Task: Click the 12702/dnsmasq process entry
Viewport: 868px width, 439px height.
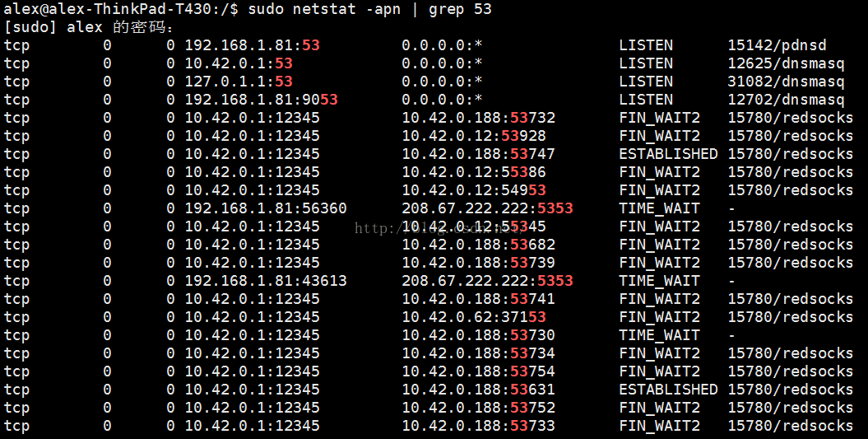Action: (785, 100)
